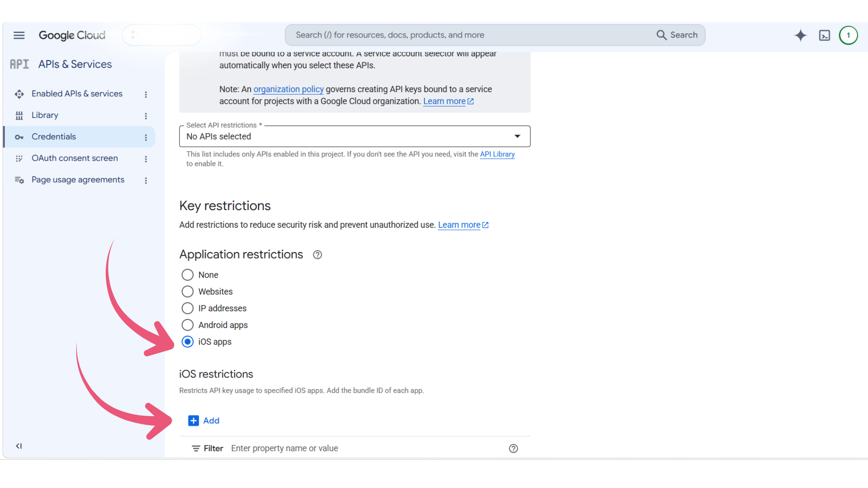Open more options for Enabled APIs & services
868x488 pixels.
[x=146, y=94]
